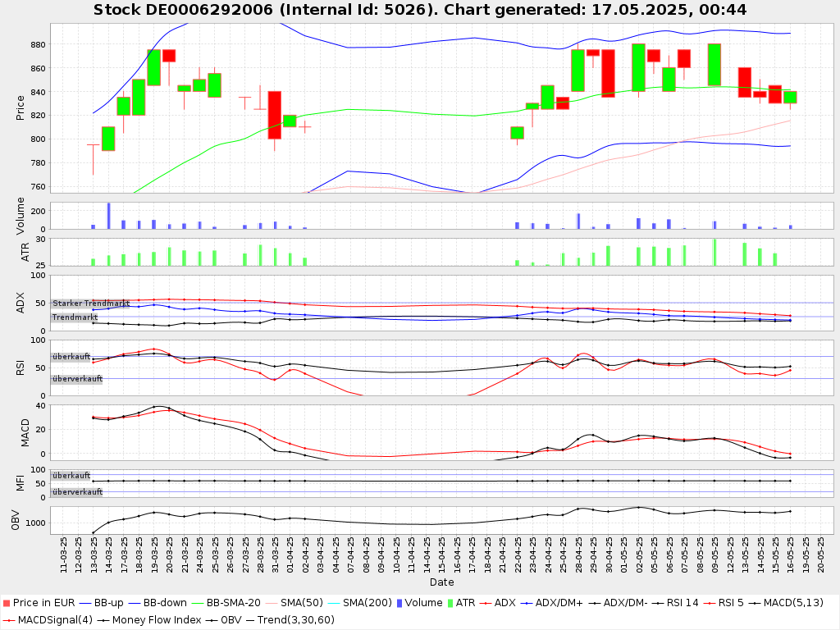Select the BB-up legend entry
The image size is (840, 630).
101,603
